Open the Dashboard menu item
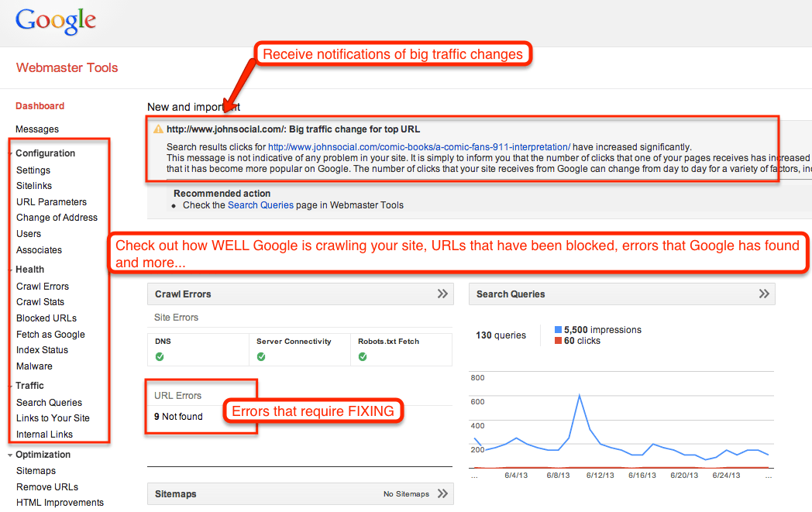Screen dimensions: 812x512 point(40,105)
